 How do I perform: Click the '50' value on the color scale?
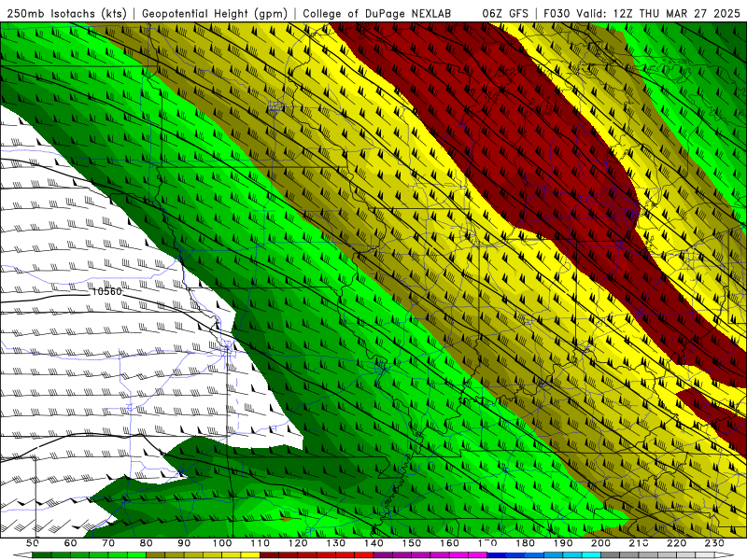coord(33,543)
